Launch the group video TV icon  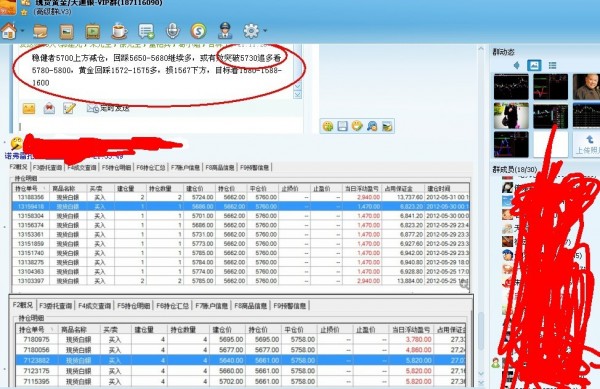coord(93,31)
